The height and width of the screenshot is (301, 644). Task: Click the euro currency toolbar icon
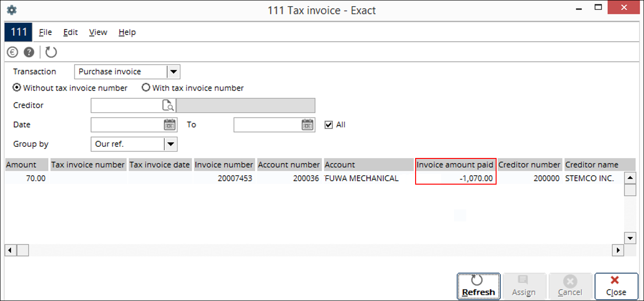point(13,52)
